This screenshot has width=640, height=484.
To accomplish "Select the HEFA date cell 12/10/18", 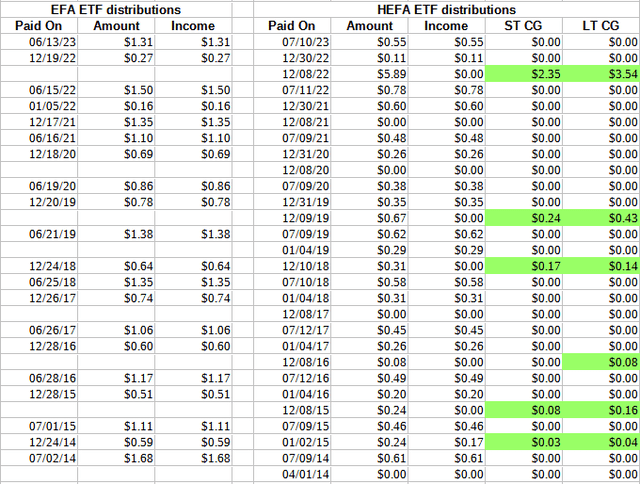I will click(292, 266).
